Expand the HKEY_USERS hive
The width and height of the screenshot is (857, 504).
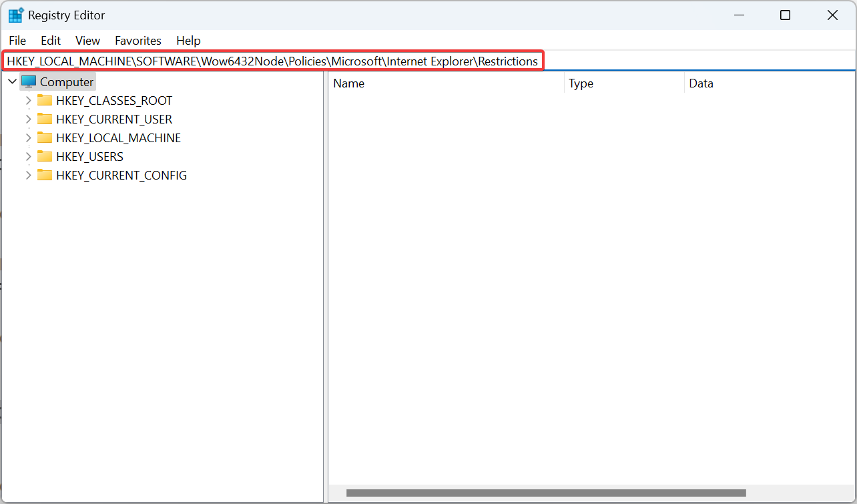(29, 157)
